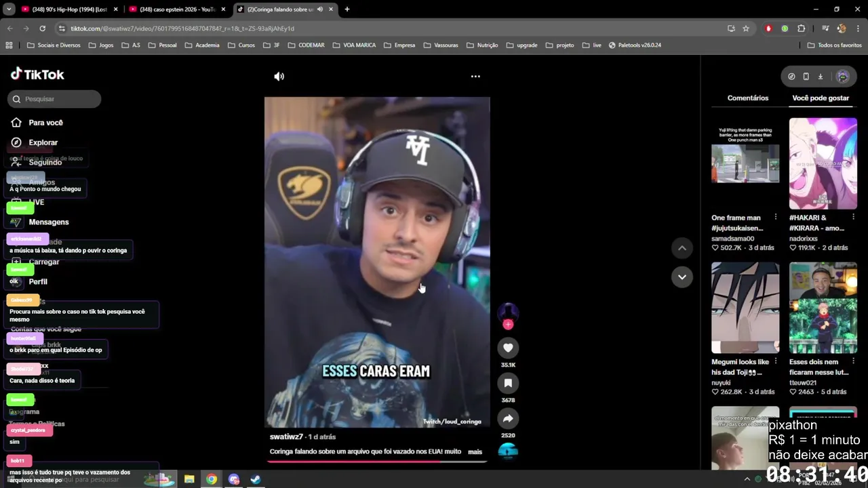Screen dimensions: 868x488
Task: Go to the next video with the down chevron
Action: point(682,277)
